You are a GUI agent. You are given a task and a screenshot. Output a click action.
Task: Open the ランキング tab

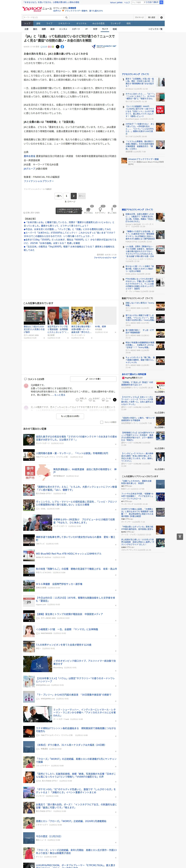click(115, 23)
